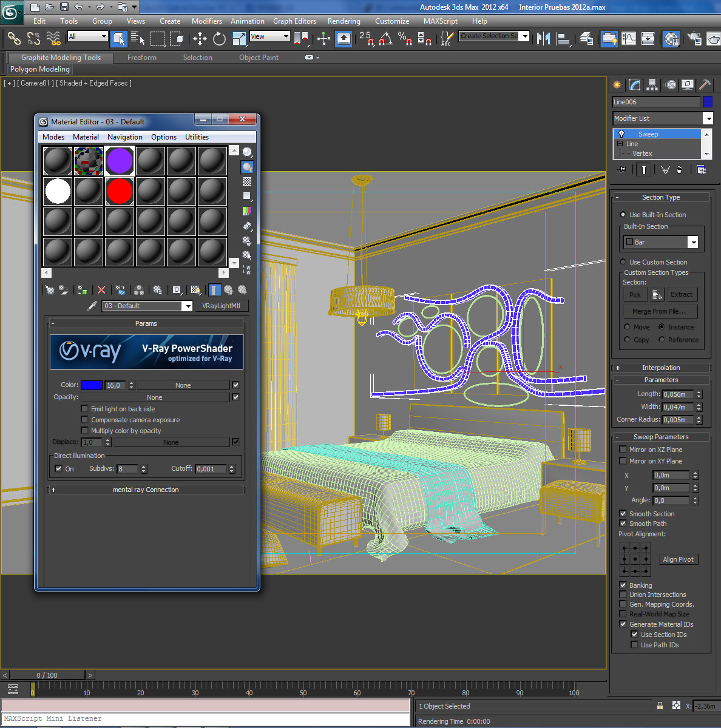721x728 pixels.
Task: Toggle Backlight icon in Material Editor
Action: 247,167
